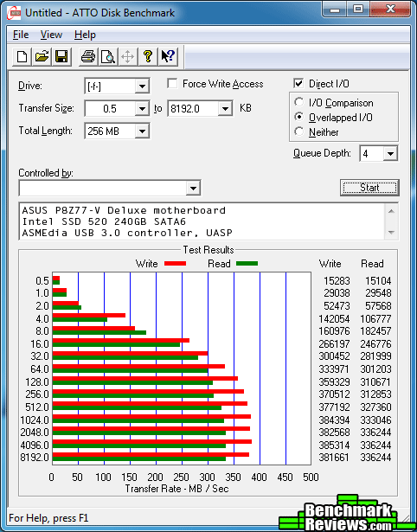Viewport: 417px width, 532px height.
Task: Click scroll down arrow in description box
Action: [391, 233]
